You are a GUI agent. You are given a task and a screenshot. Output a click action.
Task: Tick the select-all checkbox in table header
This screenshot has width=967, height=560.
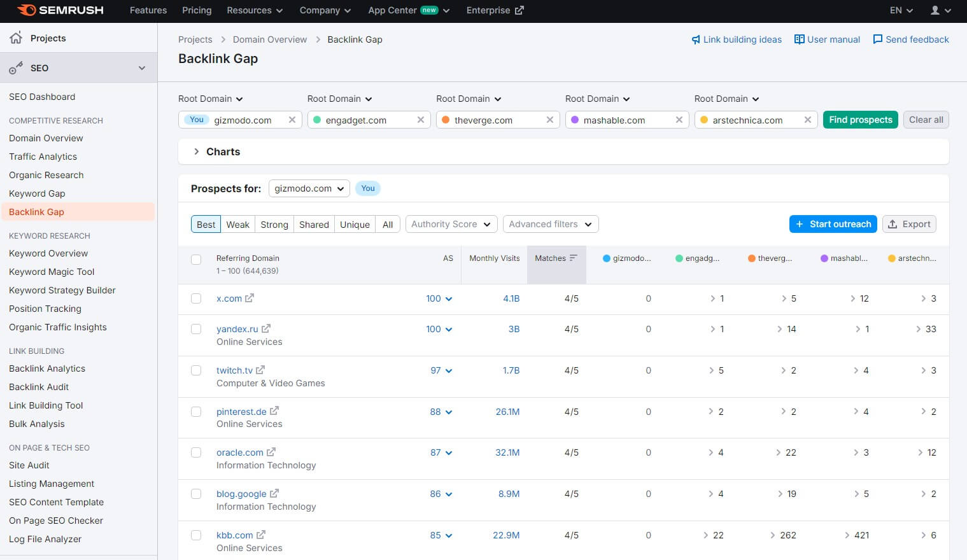196,259
